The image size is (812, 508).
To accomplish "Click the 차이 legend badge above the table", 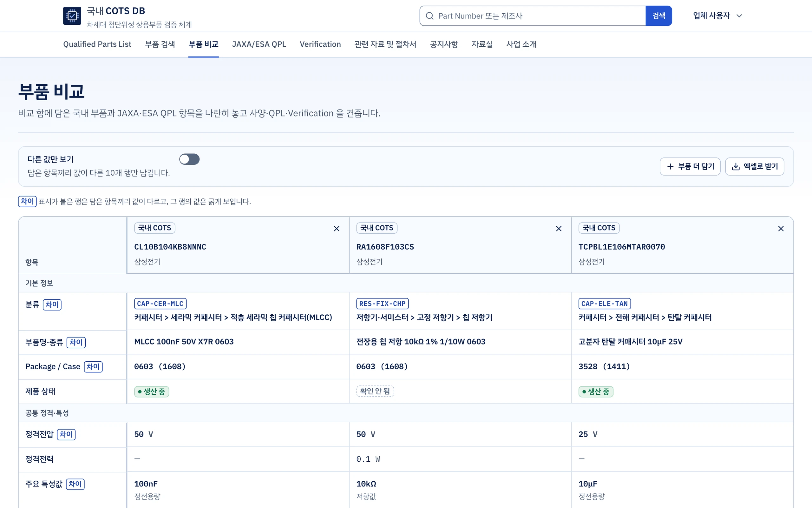I will coord(27,201).
